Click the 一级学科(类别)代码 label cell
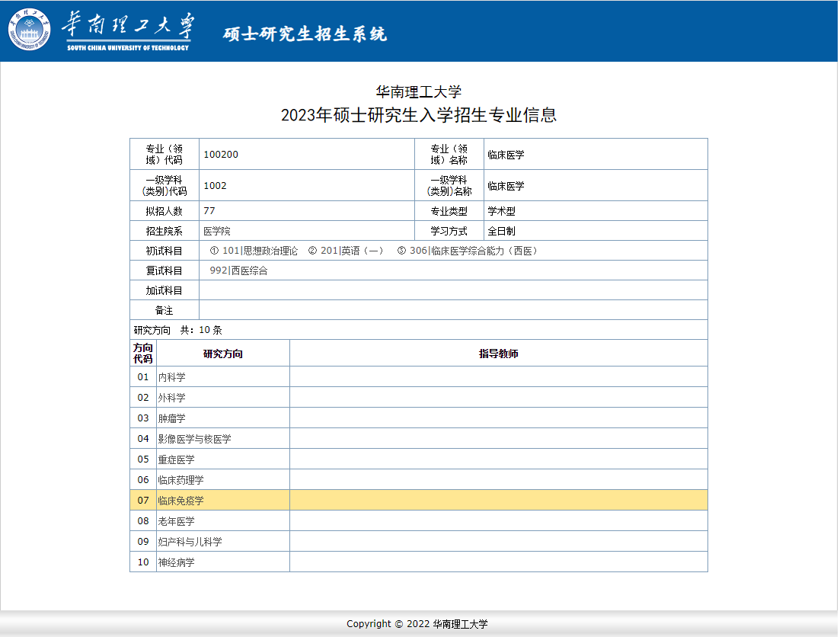The height and width of the screenshot is (637, 840). 164,185
